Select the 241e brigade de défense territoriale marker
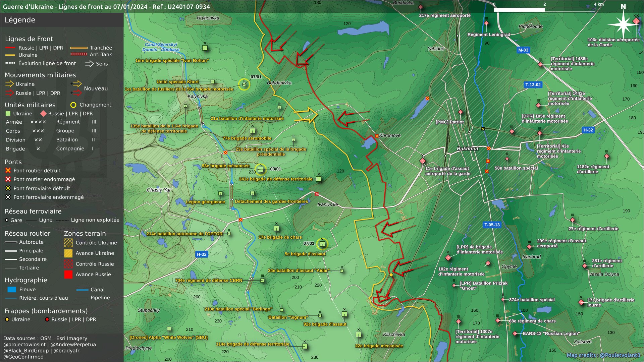The width and height of the screenshot is (644, 362). 319,179
